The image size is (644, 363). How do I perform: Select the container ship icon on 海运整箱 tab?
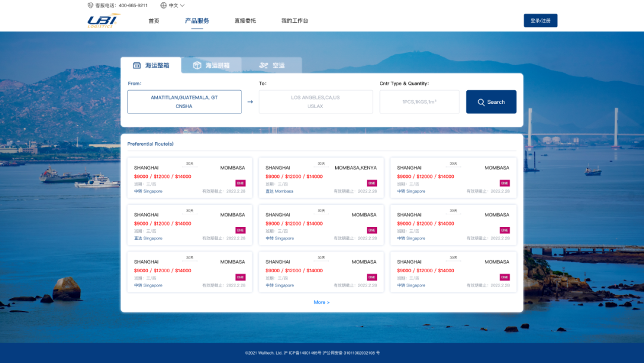138,66
